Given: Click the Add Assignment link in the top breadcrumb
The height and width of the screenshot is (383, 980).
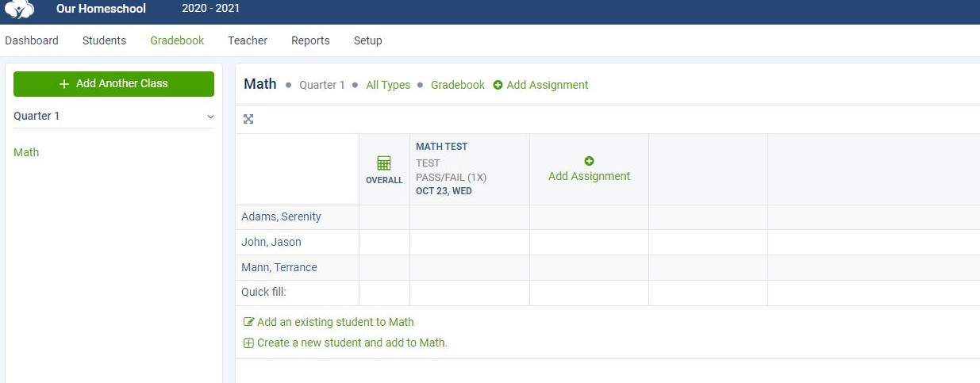Looking at the screenshot, I should (548, 85).
